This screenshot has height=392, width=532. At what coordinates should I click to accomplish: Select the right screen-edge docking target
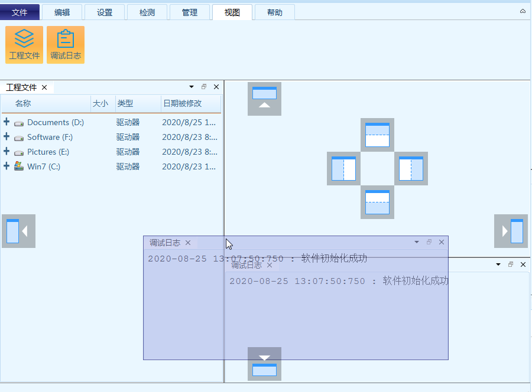coord(511,231)
